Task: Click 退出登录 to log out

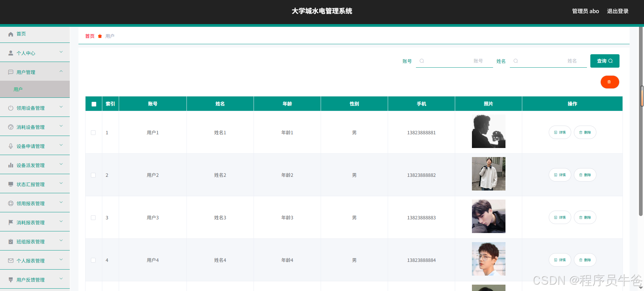Action: pos(618,11)
